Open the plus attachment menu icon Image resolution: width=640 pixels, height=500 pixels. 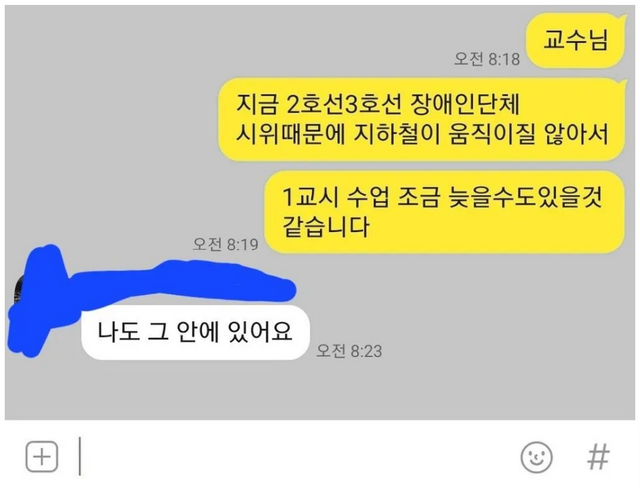coord(42,456)
